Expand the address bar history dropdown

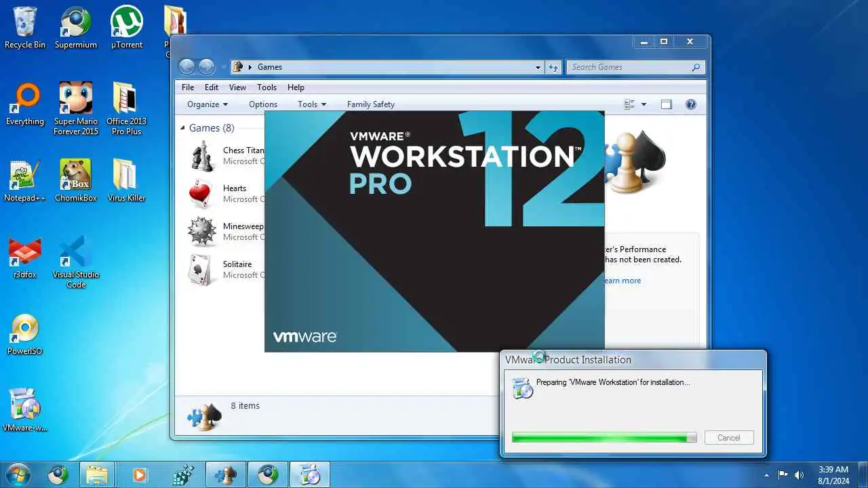[538, 67]
